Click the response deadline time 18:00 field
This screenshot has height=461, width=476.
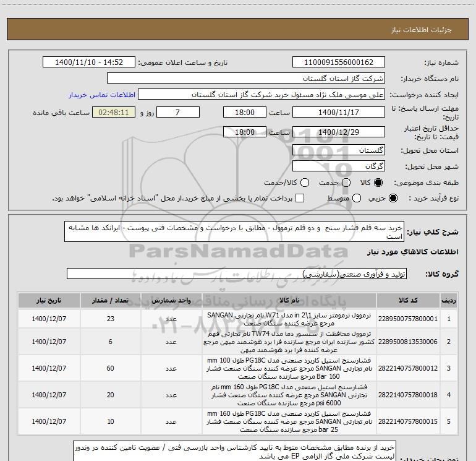tap(245, 112)
